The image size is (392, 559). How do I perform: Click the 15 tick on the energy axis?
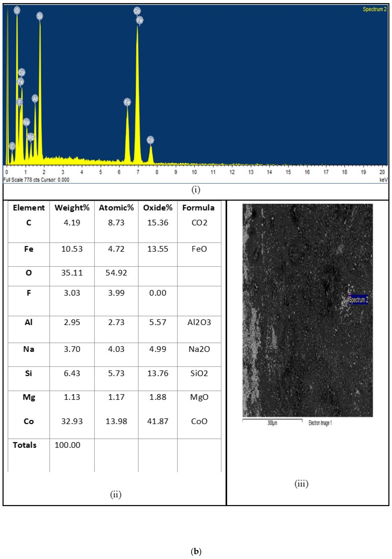[288, 172]
